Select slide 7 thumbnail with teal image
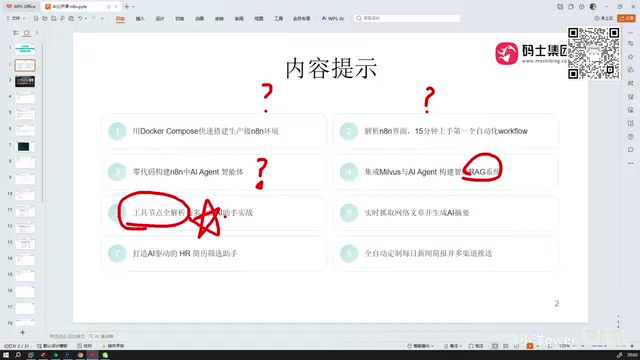 coord(25,147)
